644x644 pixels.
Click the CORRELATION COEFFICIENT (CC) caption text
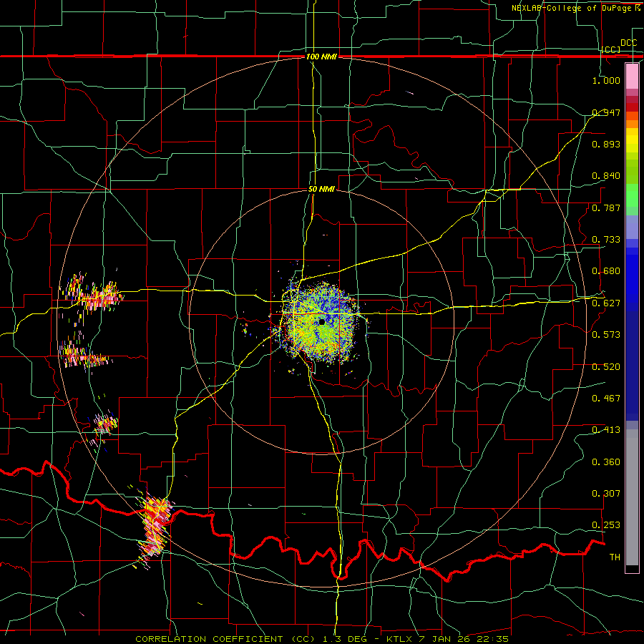point(225,639)
